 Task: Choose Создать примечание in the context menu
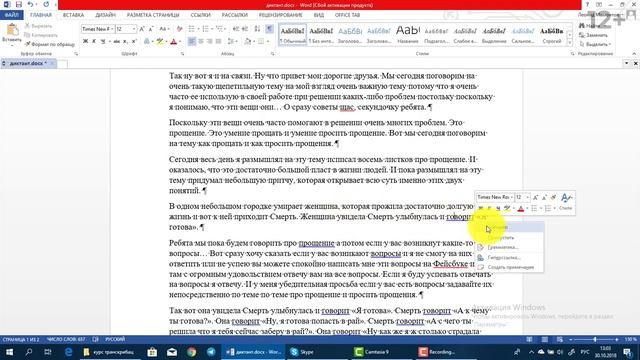pyautogui.click(x=509, y=267)
